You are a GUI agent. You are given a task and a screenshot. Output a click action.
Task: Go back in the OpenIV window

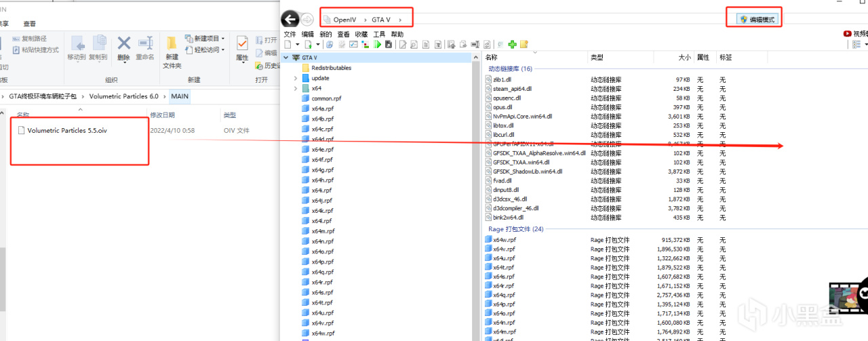(290, 20)
